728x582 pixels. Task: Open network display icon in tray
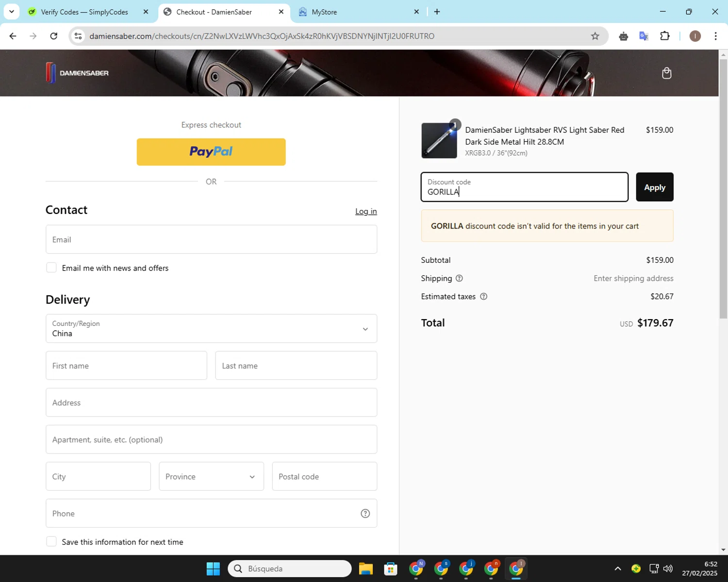click(654, 568)
